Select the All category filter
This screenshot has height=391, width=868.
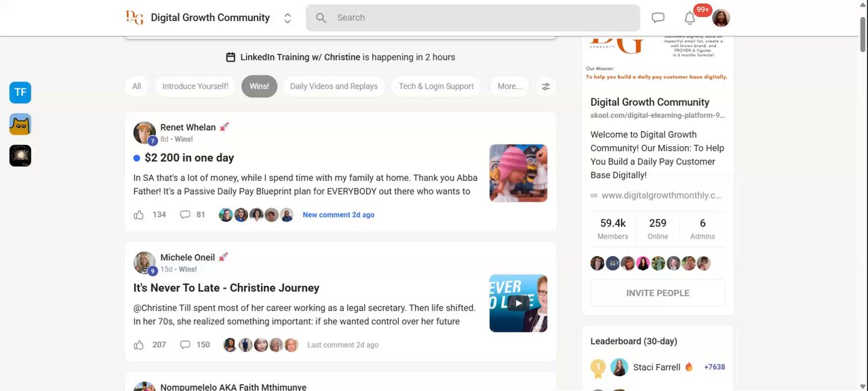tap(136, 86)
